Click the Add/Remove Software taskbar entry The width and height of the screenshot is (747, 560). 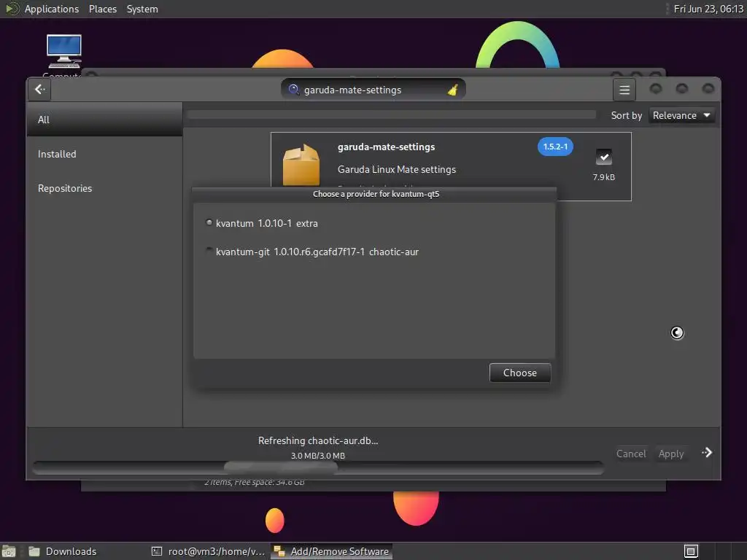[332, 551]
